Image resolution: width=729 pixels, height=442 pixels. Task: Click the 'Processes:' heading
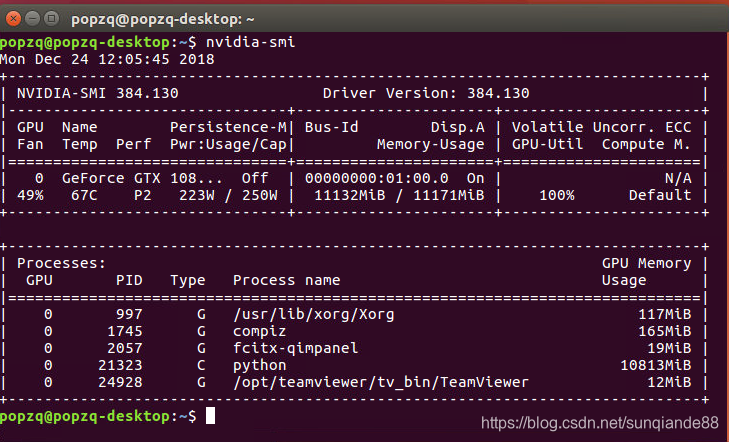pyautogui.click(x=62, y=264)
